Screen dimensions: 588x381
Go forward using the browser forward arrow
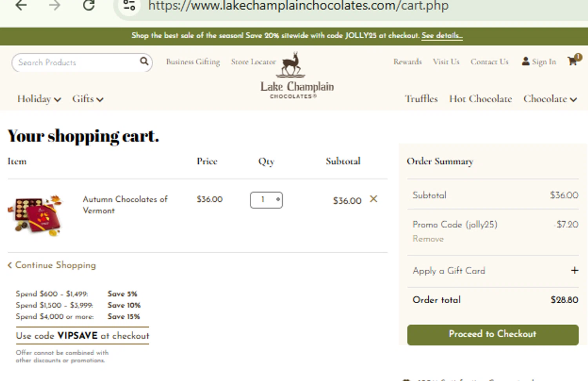[x=54, y=5]
